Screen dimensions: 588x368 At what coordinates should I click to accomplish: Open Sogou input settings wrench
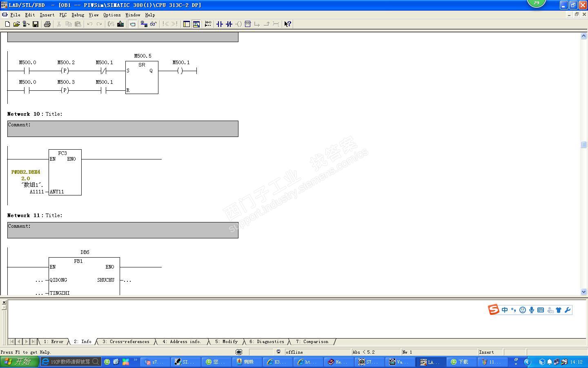tap(568, 310)
